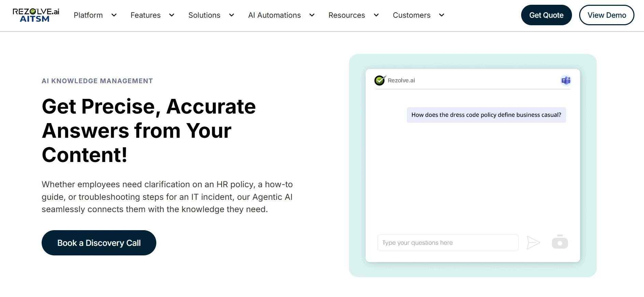Viewport: 644px width, 297px height.
Task: Click the Rezolve.ai AITSM logo
Action: coord(36,15)
